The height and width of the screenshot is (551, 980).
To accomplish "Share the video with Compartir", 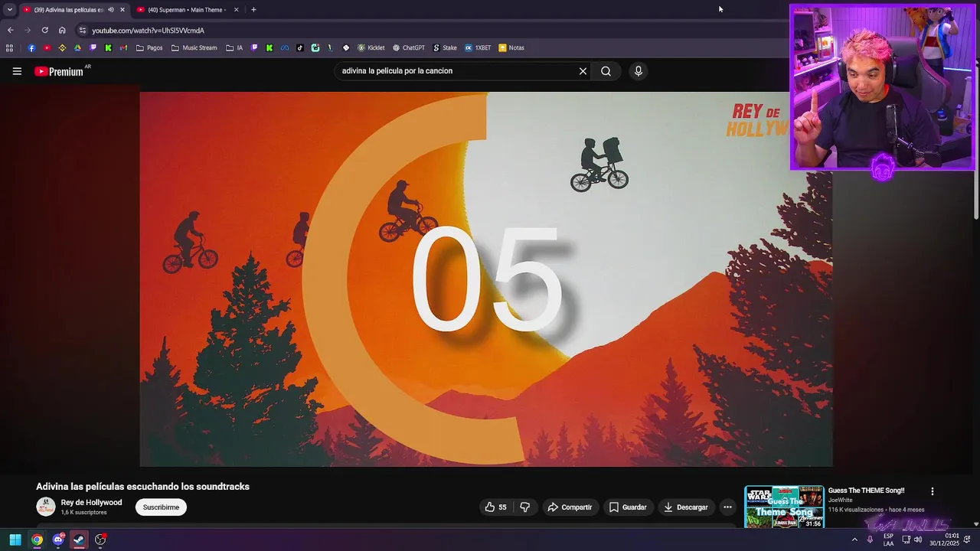I will click(570, 507).
